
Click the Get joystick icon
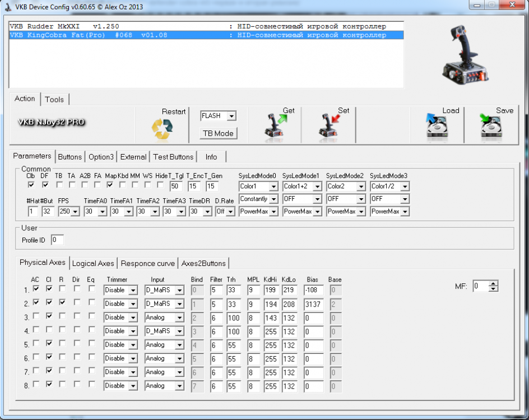point(275,126)
